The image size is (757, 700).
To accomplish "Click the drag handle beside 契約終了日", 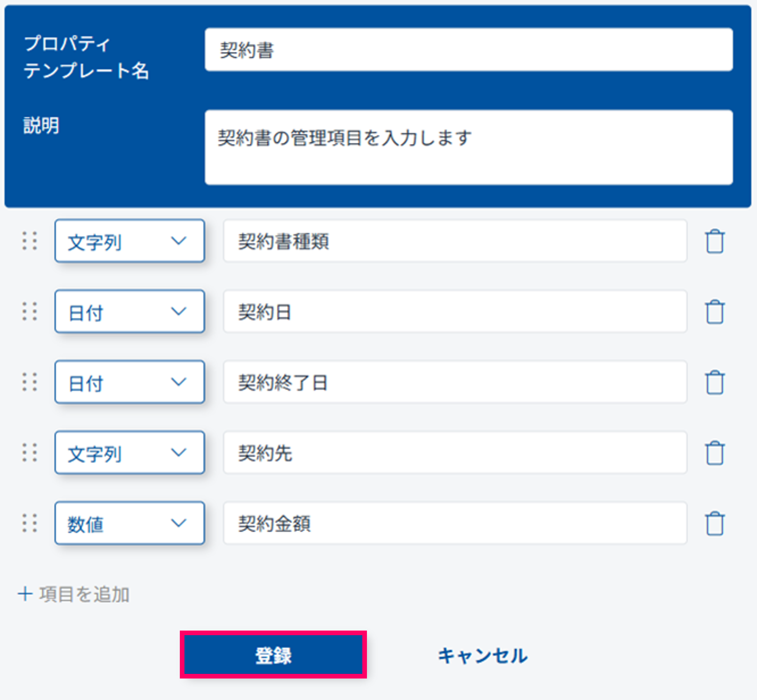I will [29, 382].
